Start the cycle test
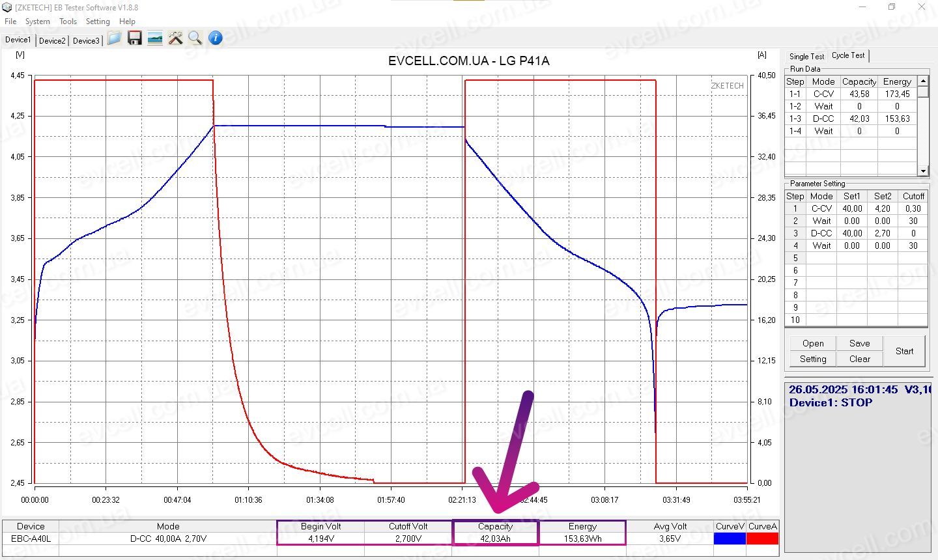938x560 pixels. click(x=904, y=351)
